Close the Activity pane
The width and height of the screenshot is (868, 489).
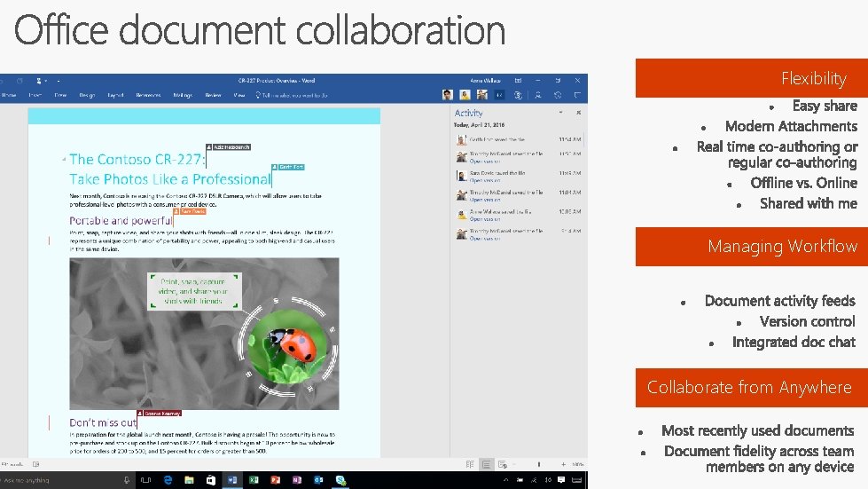click(578, 113)
